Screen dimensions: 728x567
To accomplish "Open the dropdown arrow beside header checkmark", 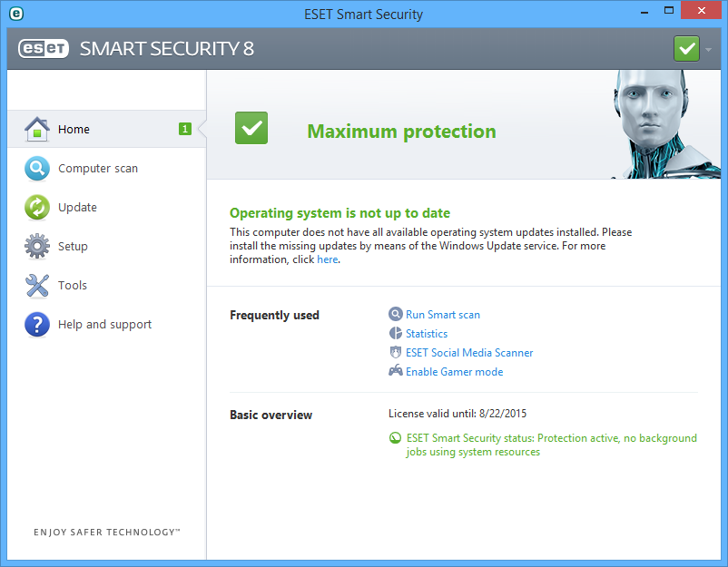I will [708, 49].
